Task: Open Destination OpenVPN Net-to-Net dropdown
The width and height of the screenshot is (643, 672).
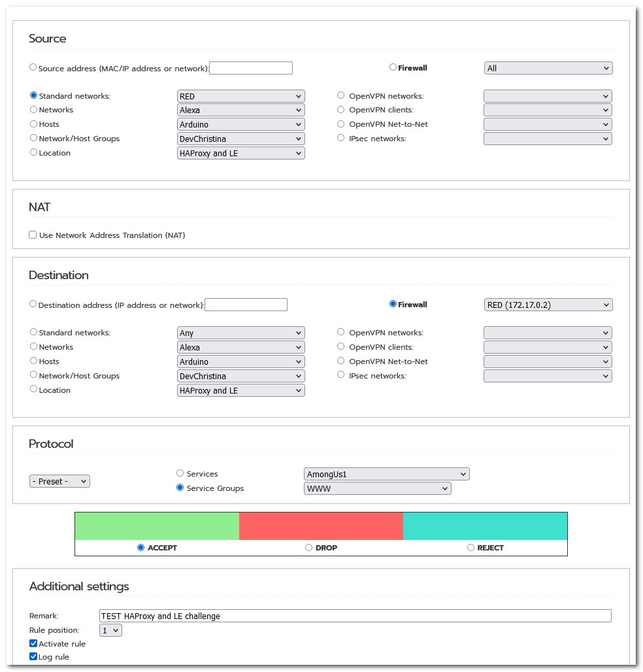Action: coord(548,361)
